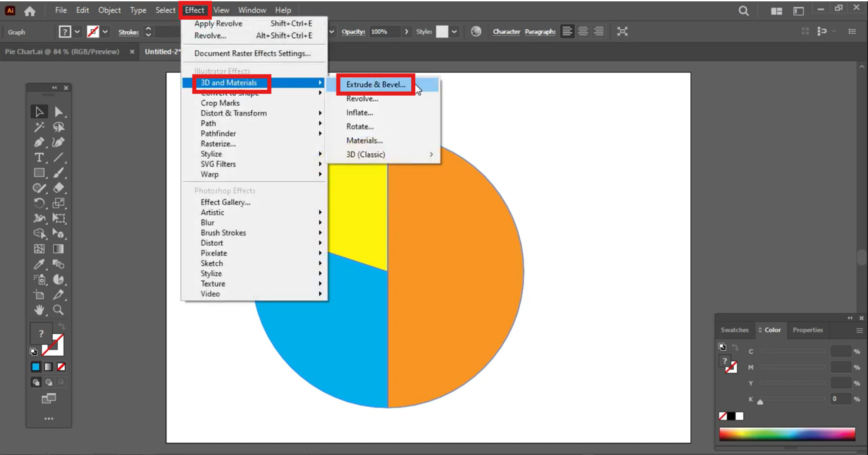The width and height of the screenshot is (868, 455).
Task: Select the Eraser tool
Action: (x=59, y=188)
